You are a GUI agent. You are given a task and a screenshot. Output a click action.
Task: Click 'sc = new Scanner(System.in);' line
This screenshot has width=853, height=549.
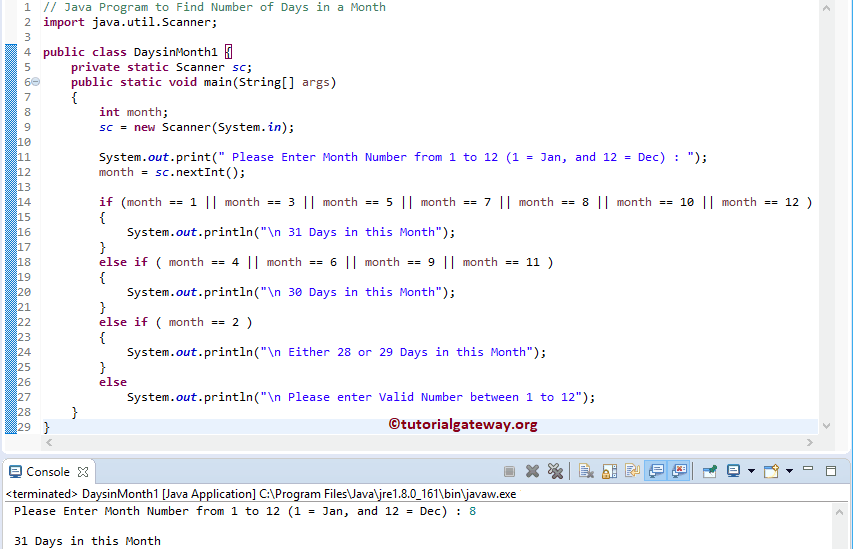196,127
